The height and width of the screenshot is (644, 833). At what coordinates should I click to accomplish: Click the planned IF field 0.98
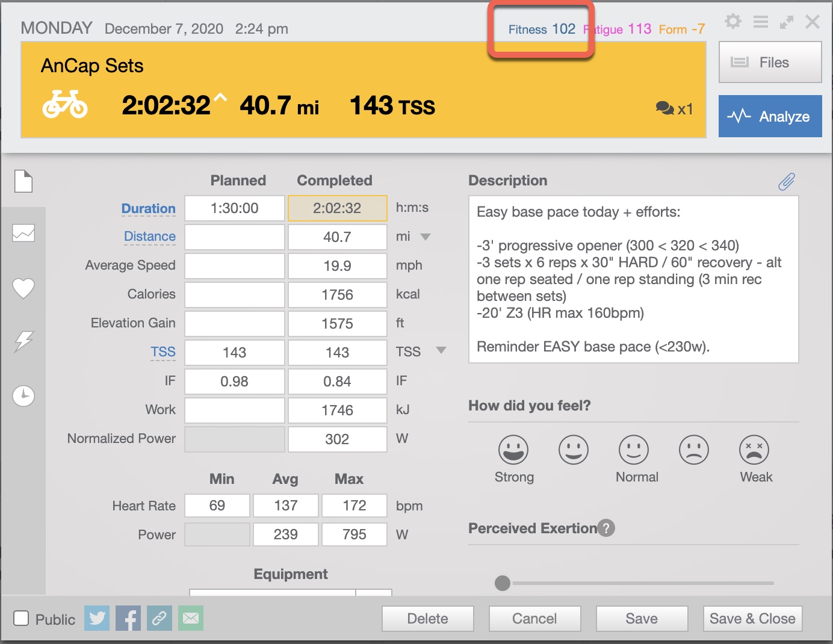tap(235, 382)
